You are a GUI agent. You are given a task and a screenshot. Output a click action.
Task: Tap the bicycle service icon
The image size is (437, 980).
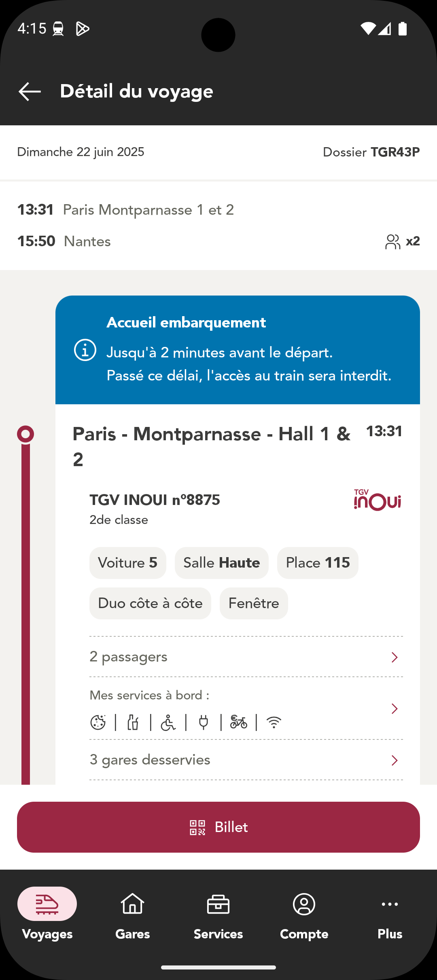239,722
